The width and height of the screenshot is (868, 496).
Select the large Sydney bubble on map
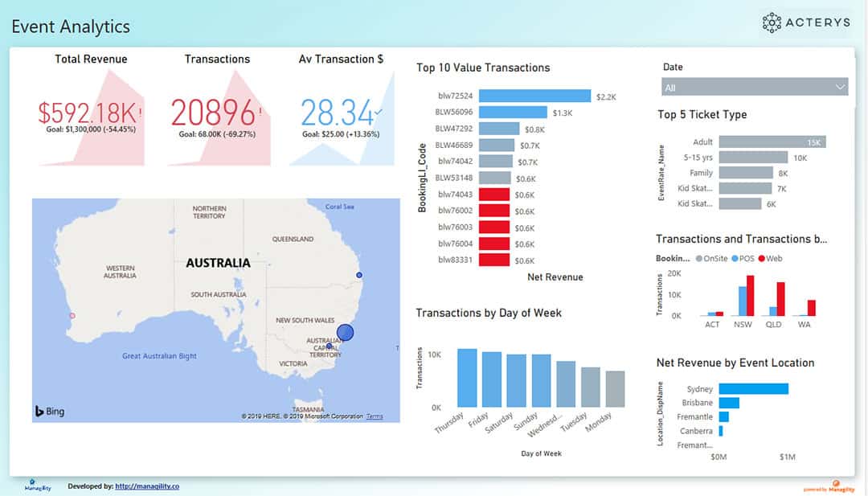(x=345, y=332)
